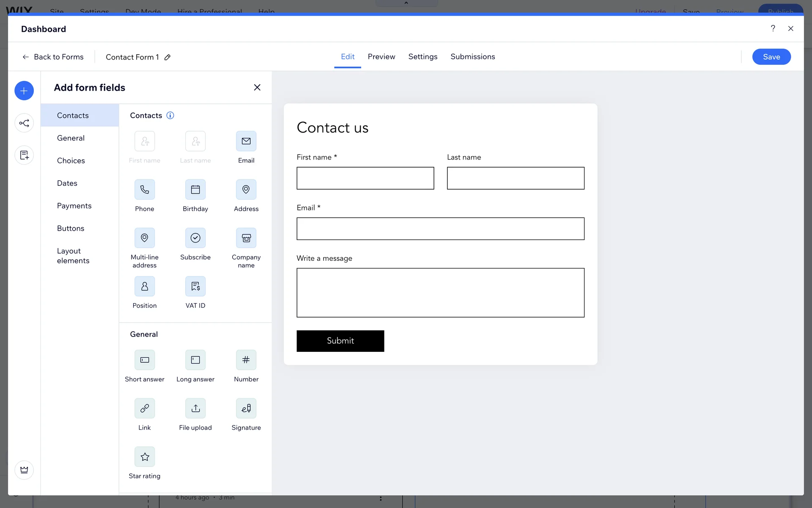812x508 pixels.
Task: Open the Payments field category
Action: pyautogui.click(x=74, y=206)
